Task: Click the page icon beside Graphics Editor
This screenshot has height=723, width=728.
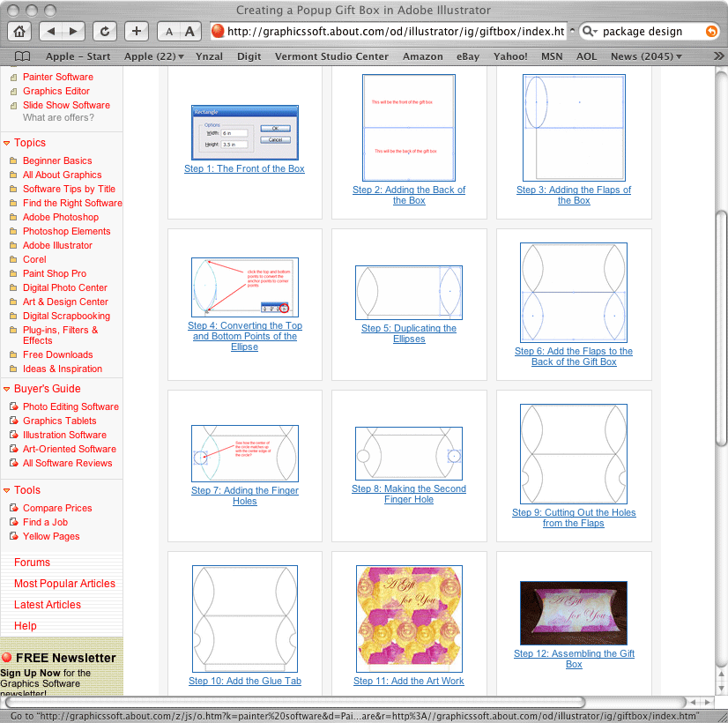Action: (13, 92)
